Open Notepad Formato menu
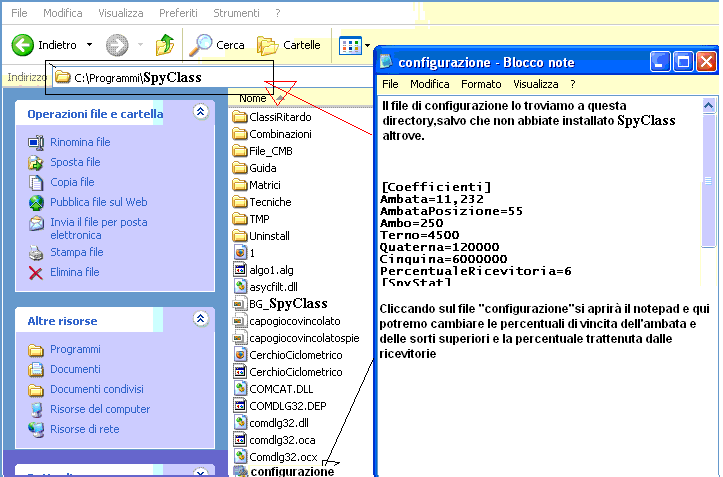The width and height of the screenshot is (723, 477). point(481,84)
